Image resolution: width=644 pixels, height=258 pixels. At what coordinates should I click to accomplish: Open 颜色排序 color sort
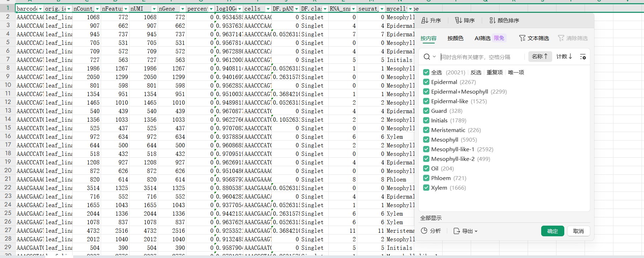[x=504, y=21]
